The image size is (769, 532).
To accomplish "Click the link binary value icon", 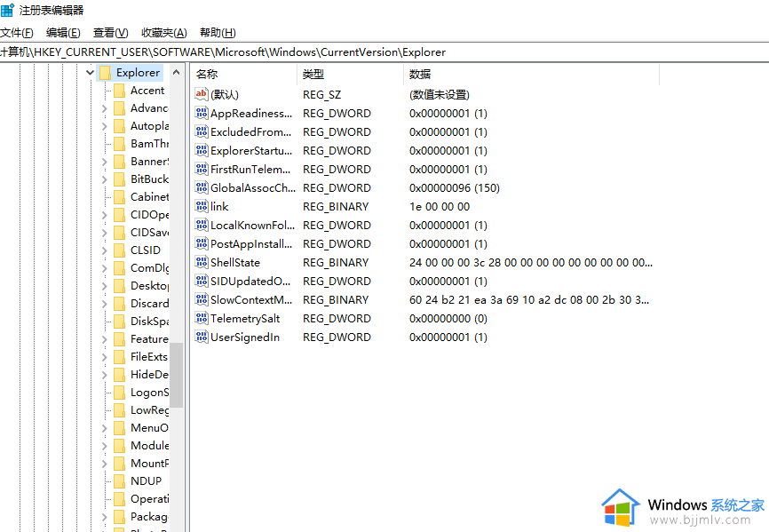I will 202,206.
